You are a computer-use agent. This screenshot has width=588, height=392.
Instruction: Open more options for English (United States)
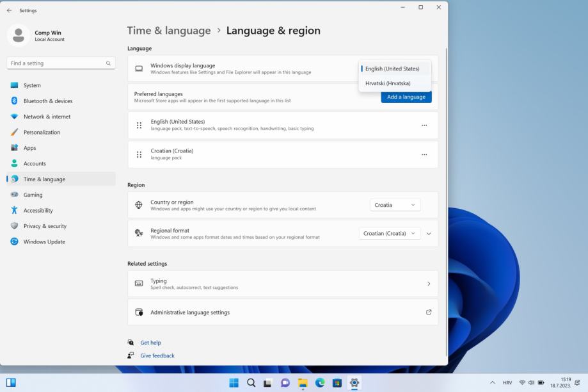click(x=424, y=126)
